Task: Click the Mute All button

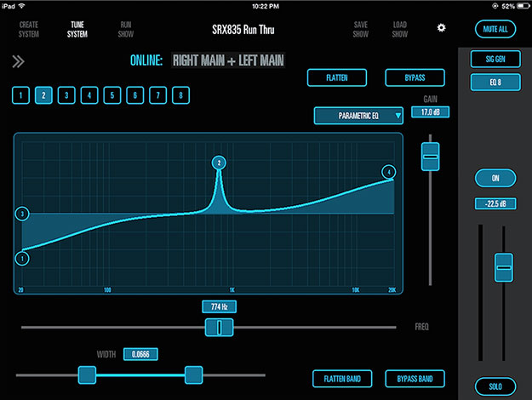Action: (495, 29)
